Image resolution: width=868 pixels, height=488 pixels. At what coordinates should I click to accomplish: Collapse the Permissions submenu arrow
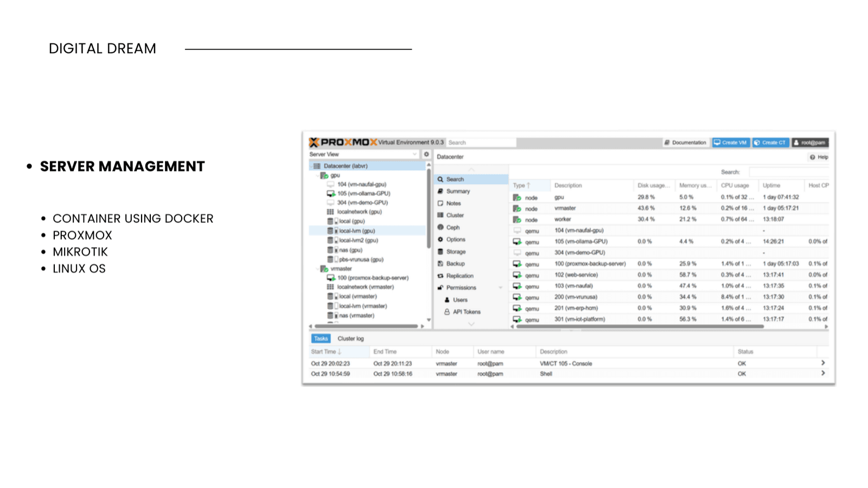[x=501, y=288]
